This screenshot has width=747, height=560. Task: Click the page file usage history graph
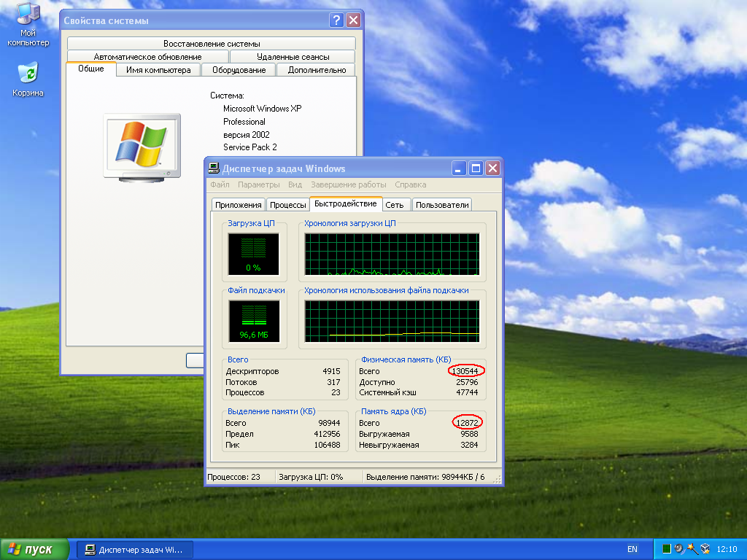[x=392, y=322]
